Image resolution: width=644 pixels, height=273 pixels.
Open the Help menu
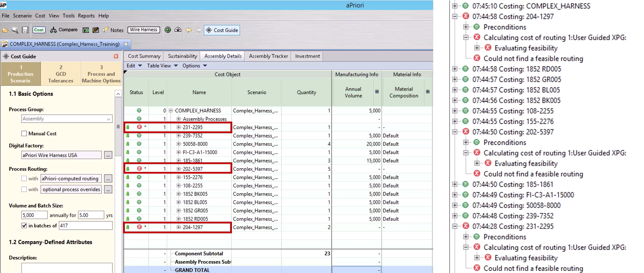click(103, 16)
